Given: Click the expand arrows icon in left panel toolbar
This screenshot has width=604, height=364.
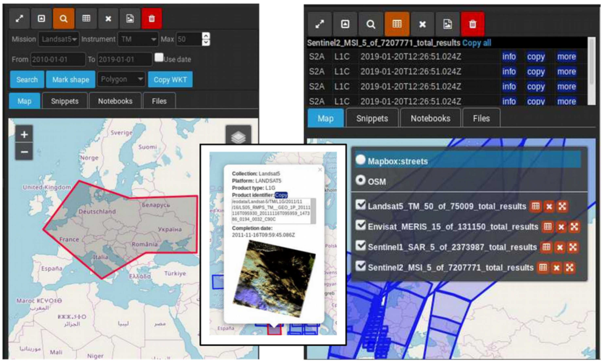Looking at the screenshot, I should point(19,19).
